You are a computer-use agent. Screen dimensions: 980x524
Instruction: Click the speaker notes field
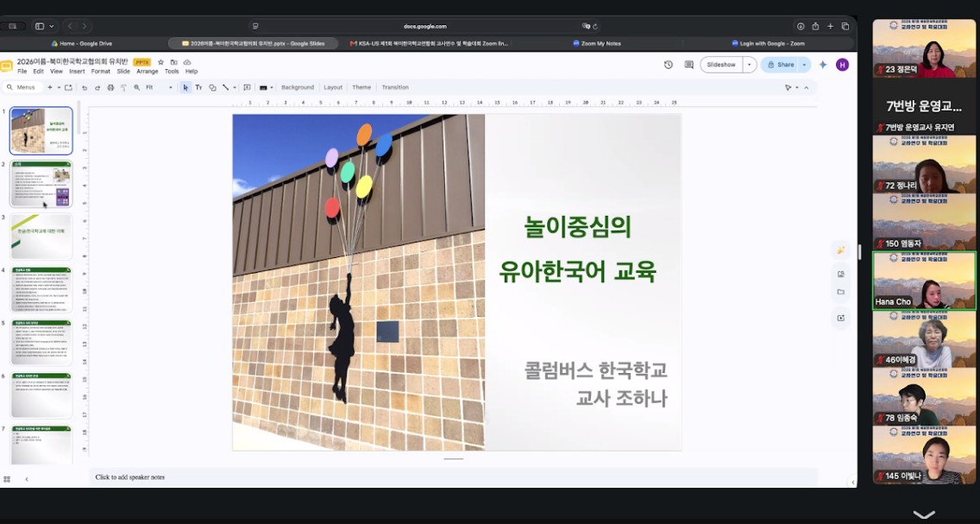(453, 477)
